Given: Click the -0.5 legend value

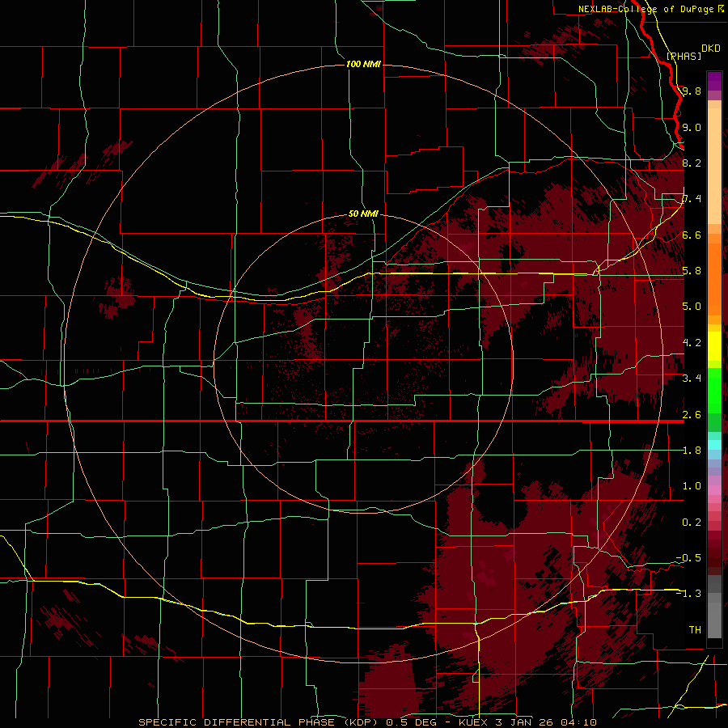Looking at the screenshot, I should pos(689,557).
